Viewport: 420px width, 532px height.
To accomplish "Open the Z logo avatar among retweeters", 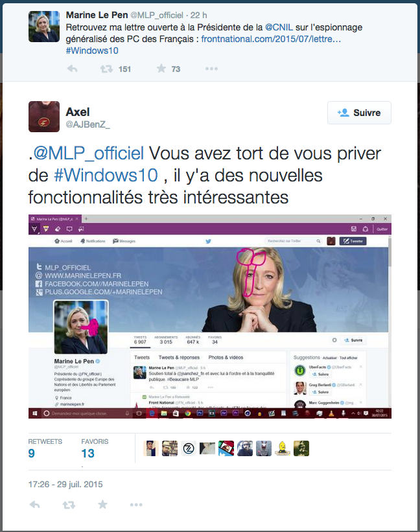I will [x=189, y=448].
